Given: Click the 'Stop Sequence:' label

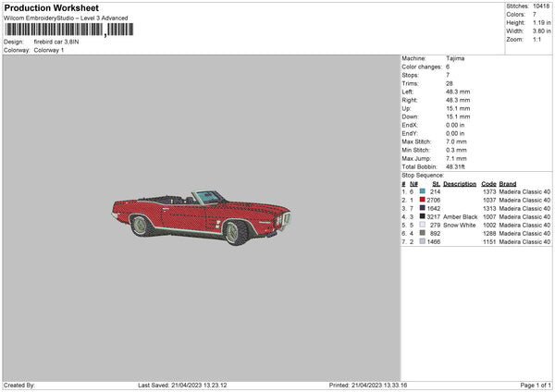Looking at the screenshot, I should click(423, 175).
